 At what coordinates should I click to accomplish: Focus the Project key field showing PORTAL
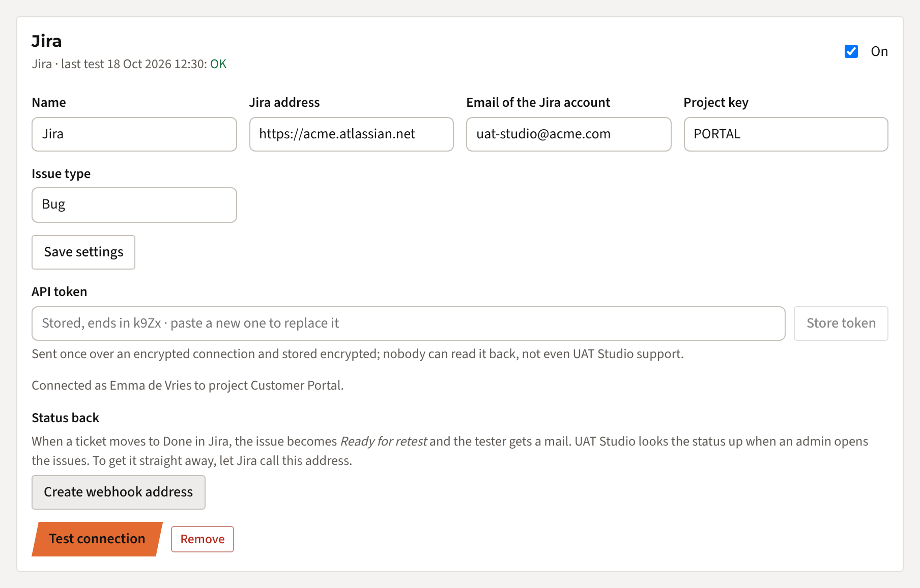(x=786, y=134)
